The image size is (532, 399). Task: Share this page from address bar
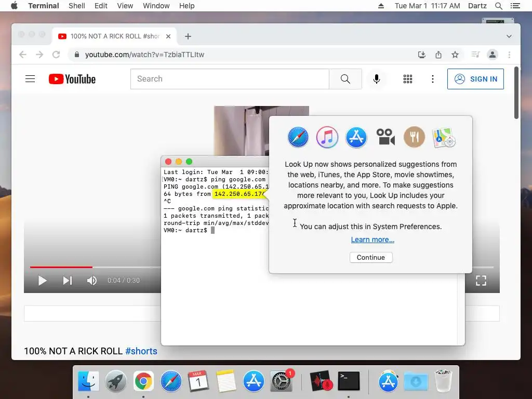point(438,55)
